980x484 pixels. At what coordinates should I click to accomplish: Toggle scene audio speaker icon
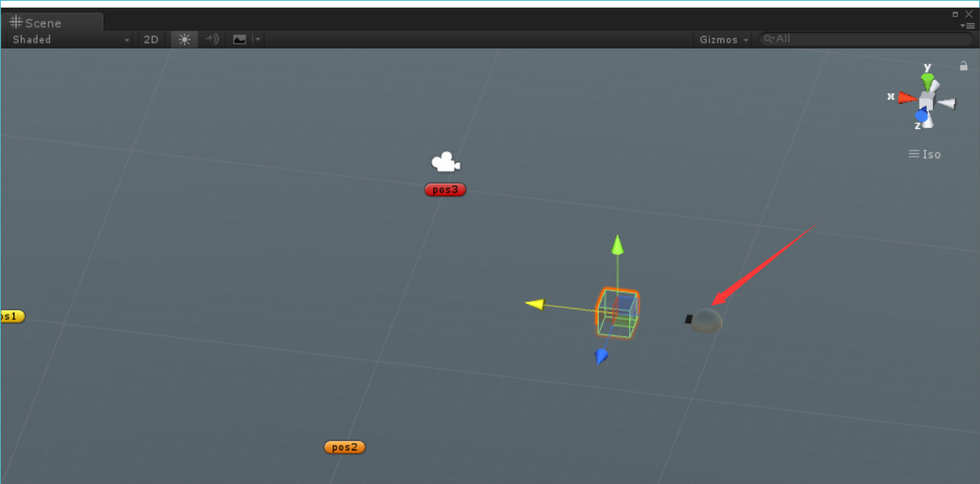[x=213, y=39]
